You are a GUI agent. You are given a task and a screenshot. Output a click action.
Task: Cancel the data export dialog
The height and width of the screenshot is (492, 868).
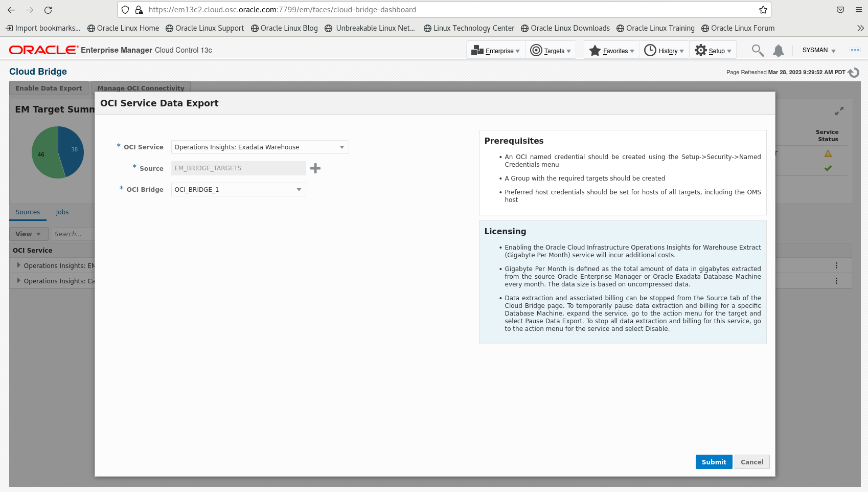[x=752, y=462]
